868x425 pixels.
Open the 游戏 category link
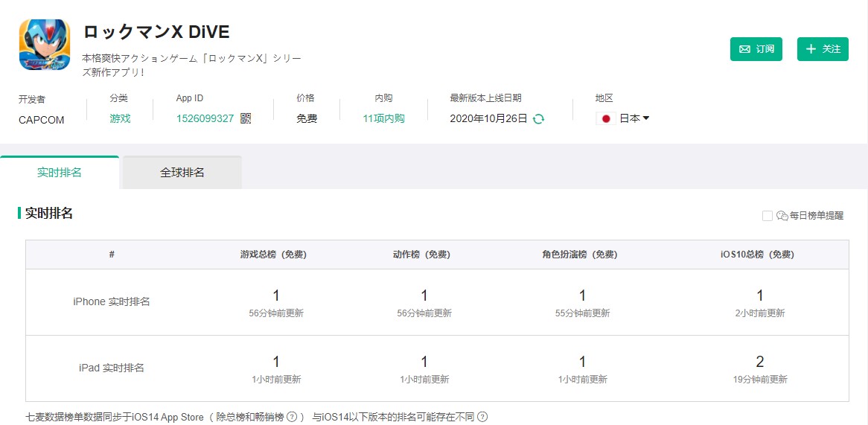click(x=120, y=118)
